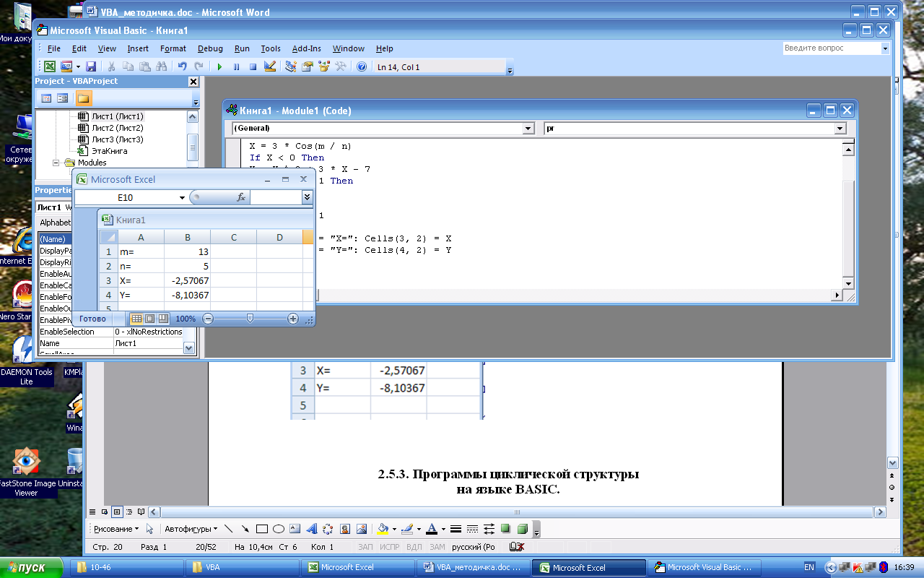
Task: Select ЭтаКнига in project tree
Action: click(x=109, y=151)
